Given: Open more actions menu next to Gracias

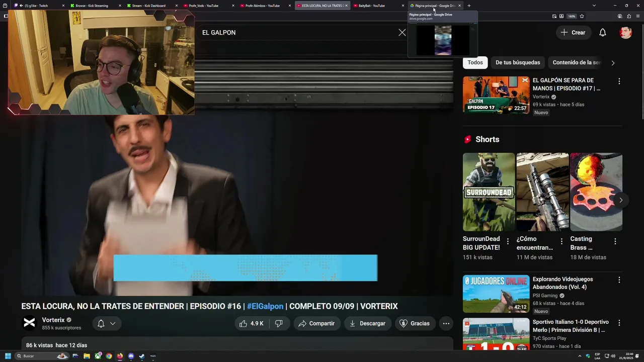Looking at the screenshot, I should point(446,323).
